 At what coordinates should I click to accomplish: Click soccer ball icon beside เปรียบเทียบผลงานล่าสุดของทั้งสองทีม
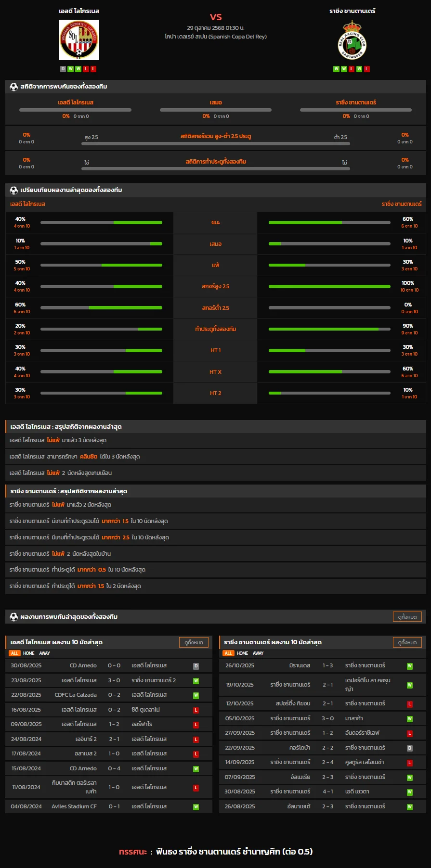(x=13, y=191)
